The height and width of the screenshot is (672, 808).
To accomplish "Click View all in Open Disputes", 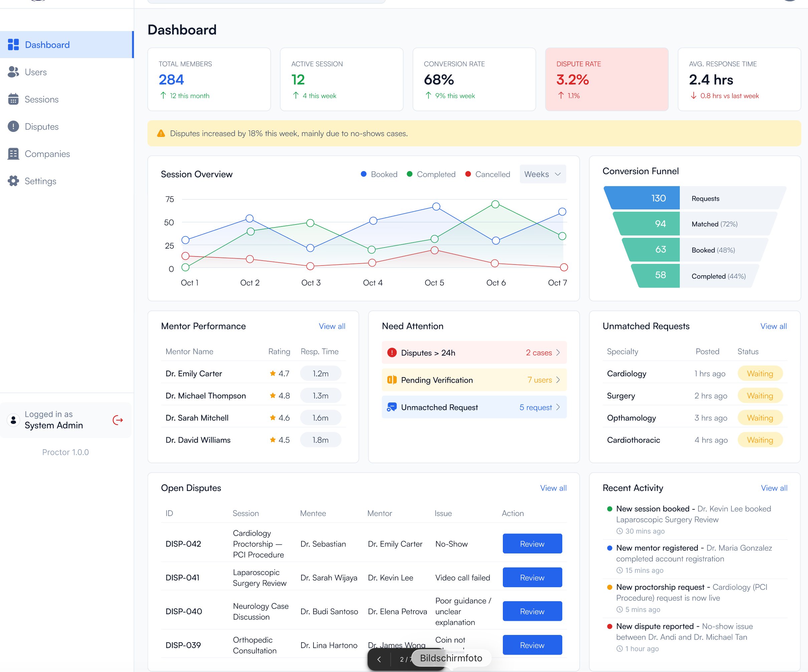I will point(553,488).
